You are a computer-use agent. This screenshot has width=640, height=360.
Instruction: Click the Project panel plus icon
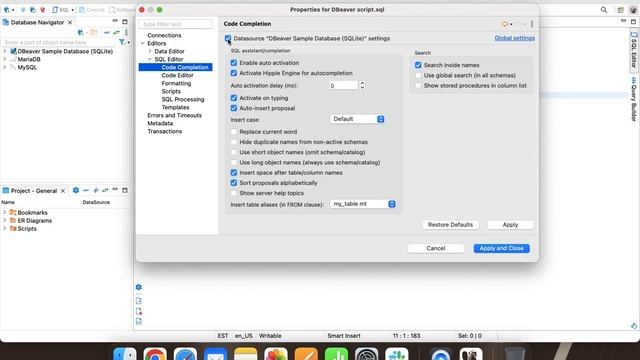point(96,190)
